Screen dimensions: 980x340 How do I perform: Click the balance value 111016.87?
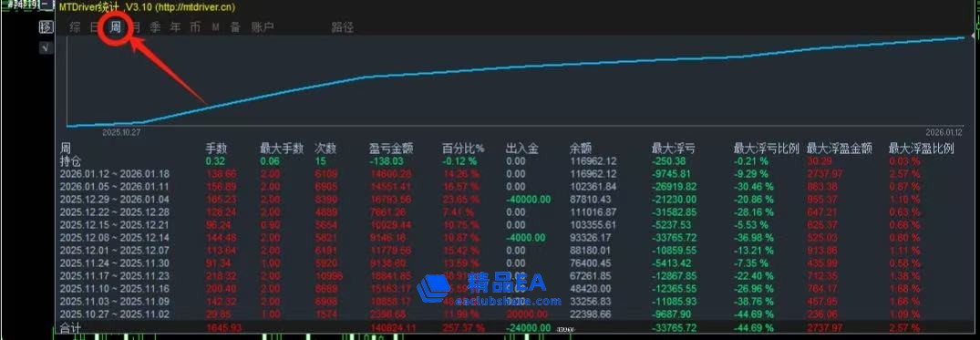tap(593, 211)
